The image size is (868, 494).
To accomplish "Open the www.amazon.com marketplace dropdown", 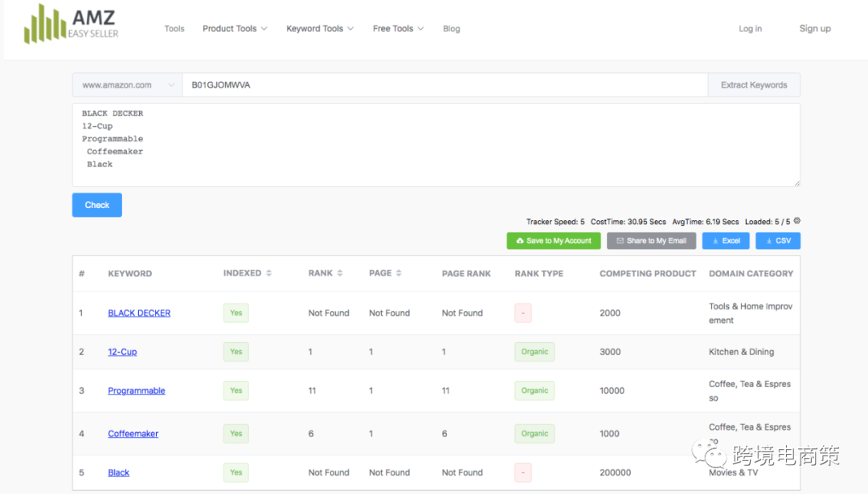I will tap(128, 85).
